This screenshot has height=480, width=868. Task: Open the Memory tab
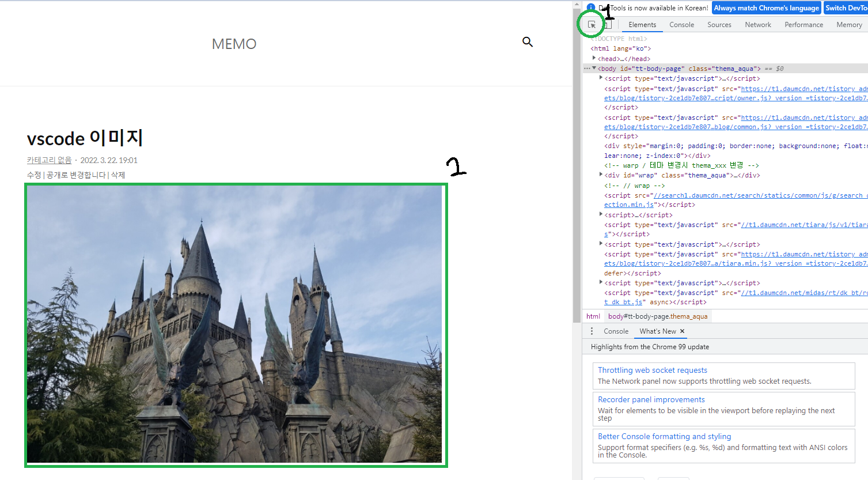849,25
